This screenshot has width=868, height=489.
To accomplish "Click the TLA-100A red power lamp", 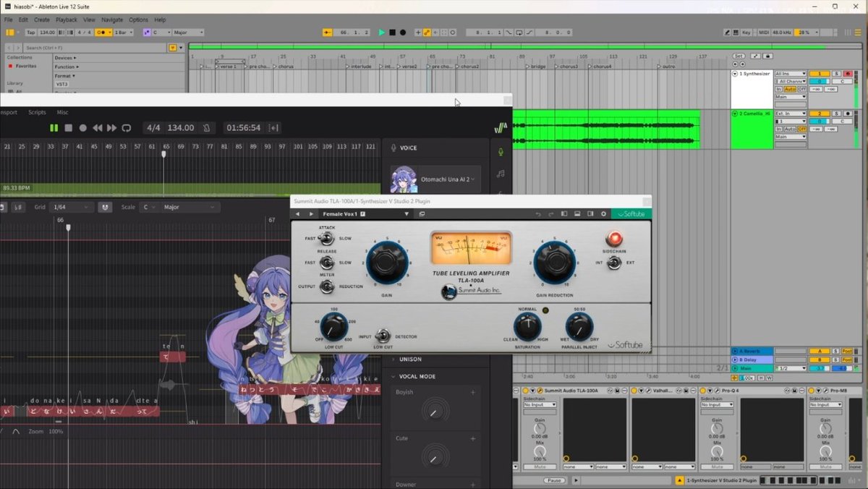I will tap(615, 238).
